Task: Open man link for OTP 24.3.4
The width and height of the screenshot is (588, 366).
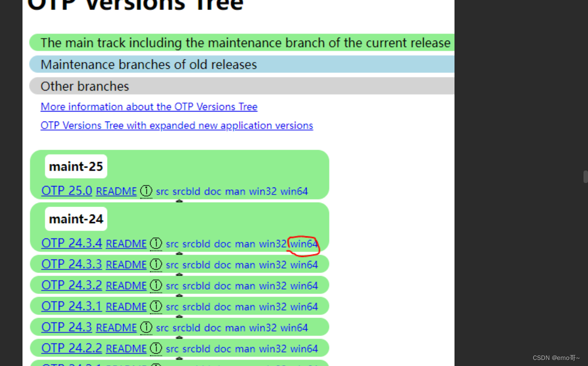Action: (245, 244)
